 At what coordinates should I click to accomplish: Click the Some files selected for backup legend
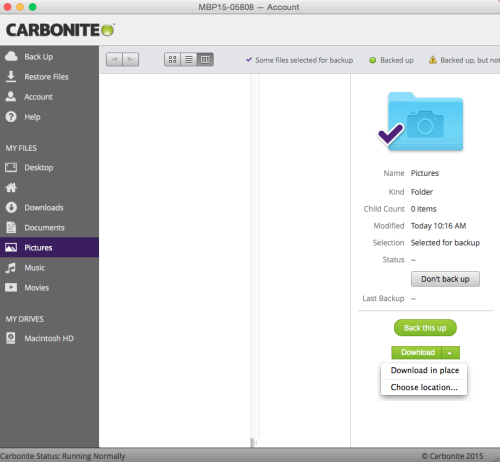(304, 60)
